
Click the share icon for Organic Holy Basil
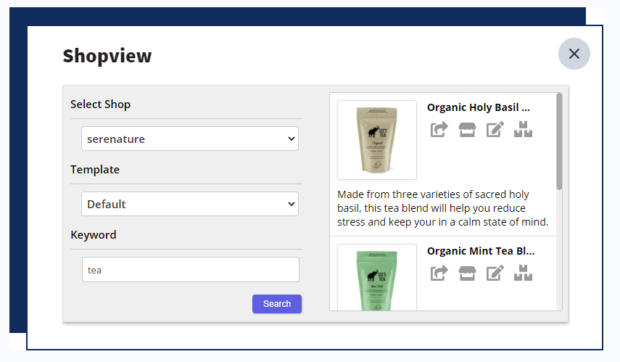(x=439, y=129)
